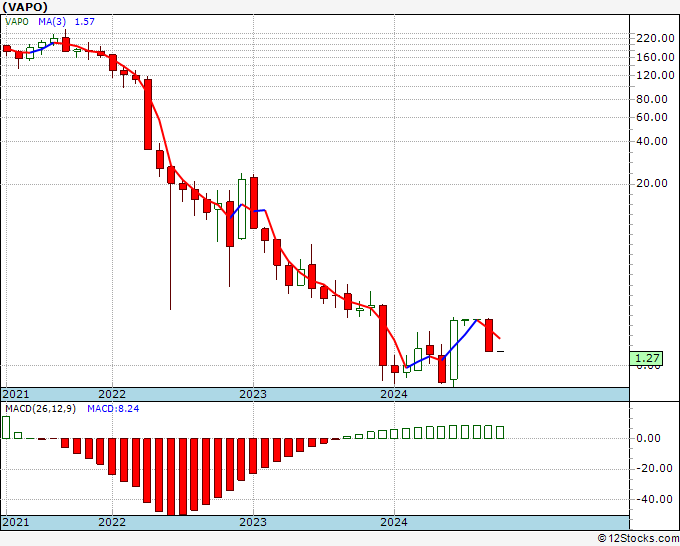Click the (VAPO) chart title
Viewport: 680px width, 546px height.
(x=25, y=7)
